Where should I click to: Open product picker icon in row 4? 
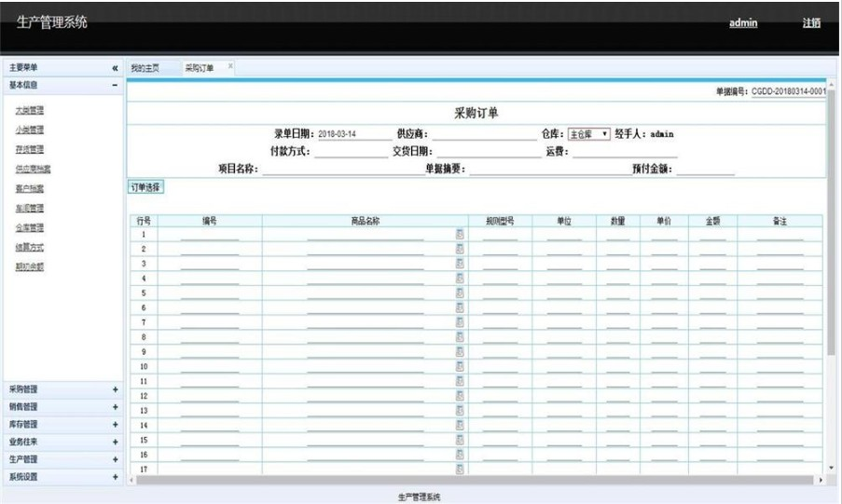tap(460, 278)
